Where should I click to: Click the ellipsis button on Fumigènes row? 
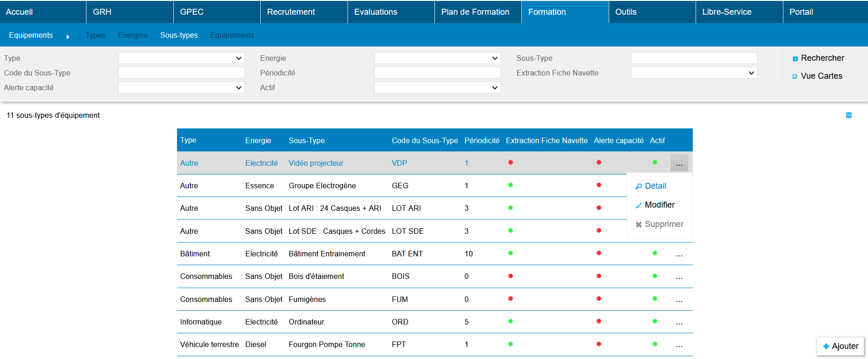(679, 300)
